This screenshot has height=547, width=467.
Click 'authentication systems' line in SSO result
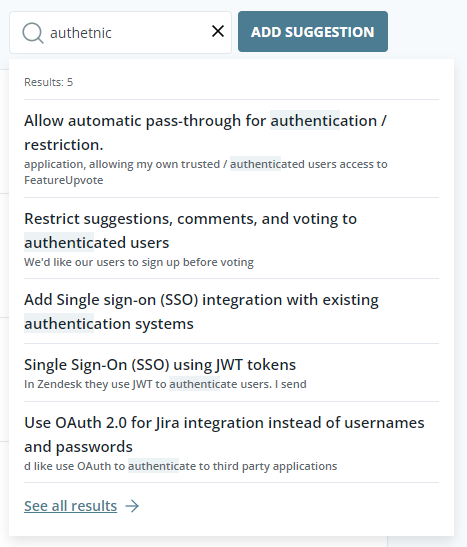(x=109, y=324)
